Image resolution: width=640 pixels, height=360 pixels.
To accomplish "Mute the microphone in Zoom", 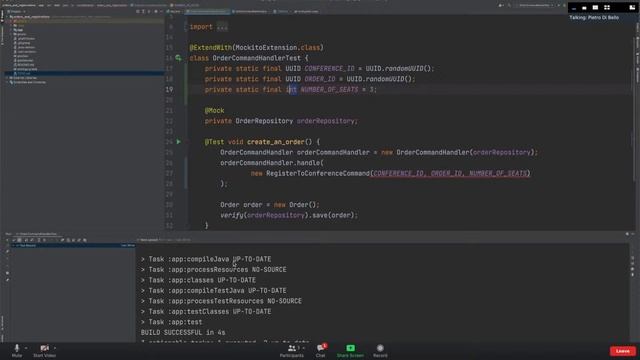I will [x=17, y=350].
